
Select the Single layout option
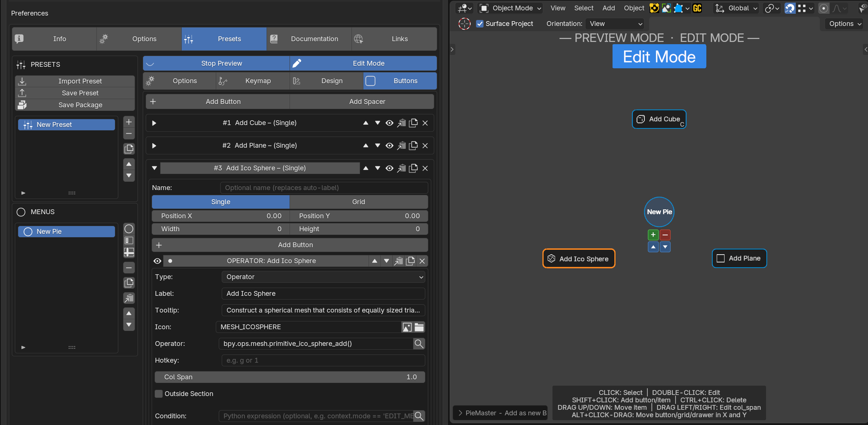tap(221, 202)
